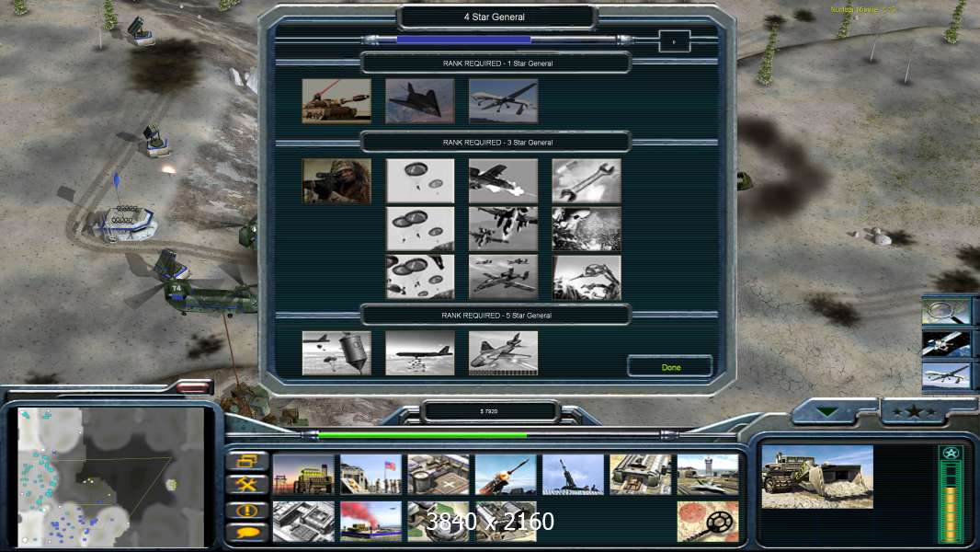This screenshot has width=980, height=552.
Task: Click the green power level bar
Action: click(x=423, y=434)
